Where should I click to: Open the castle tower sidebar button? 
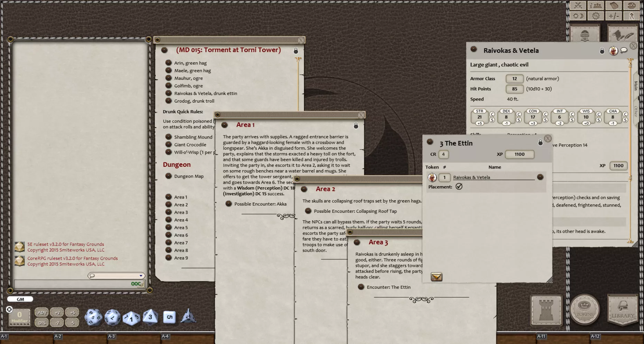click(546, 310)
